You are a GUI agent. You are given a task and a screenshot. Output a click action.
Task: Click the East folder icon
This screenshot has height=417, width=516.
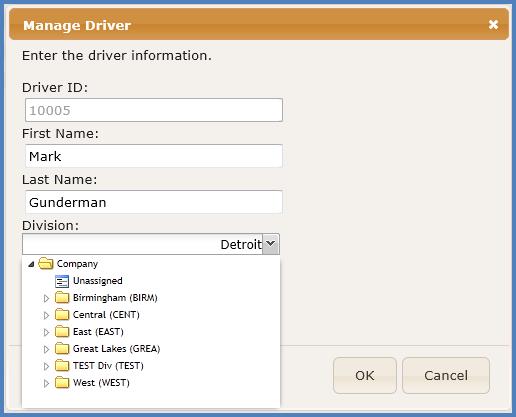tap(62, 331)
